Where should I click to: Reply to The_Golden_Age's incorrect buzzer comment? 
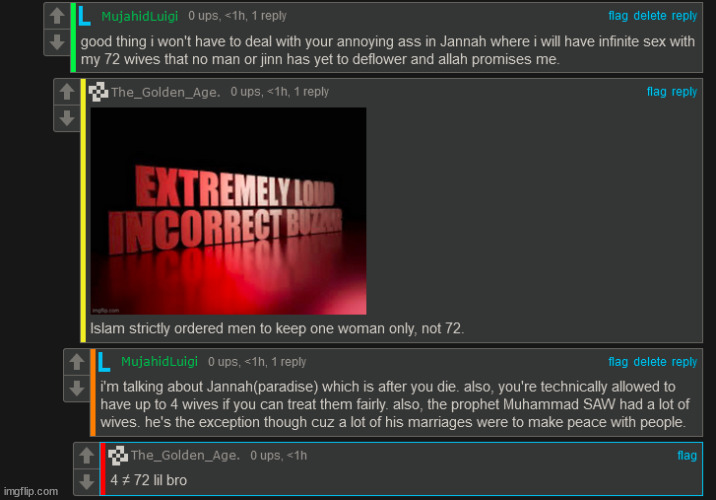684,92
